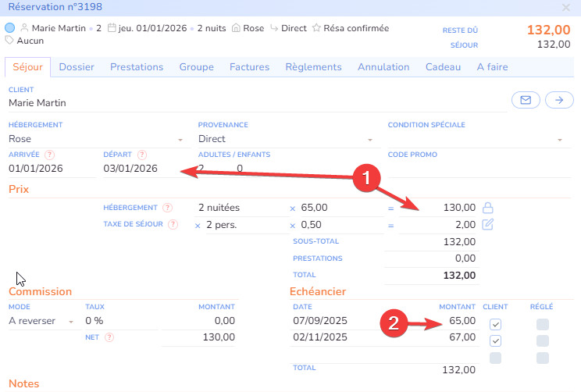Click the help icon next to Départ

(x=142, y=155)
